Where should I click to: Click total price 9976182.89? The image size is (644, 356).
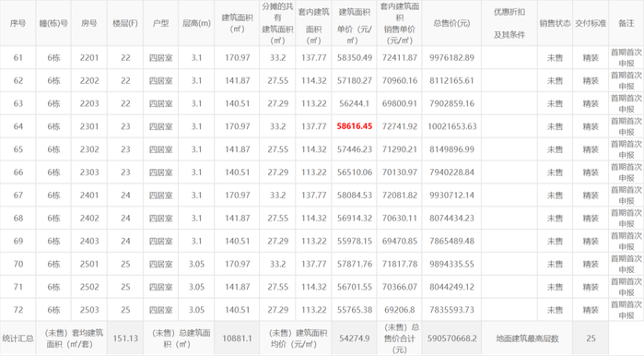[x=451, y=58]
